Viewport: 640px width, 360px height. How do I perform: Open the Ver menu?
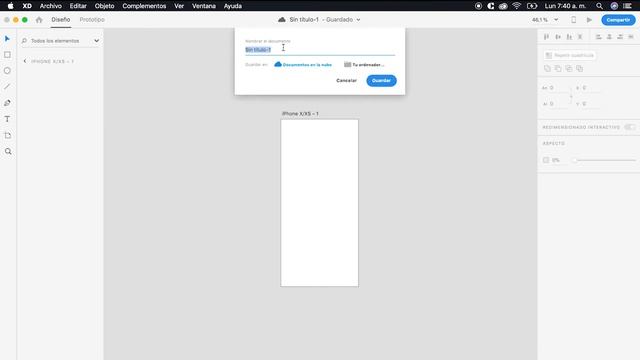click(179, 6)
